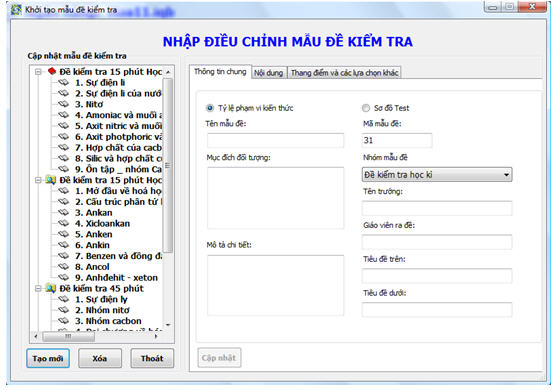Click Xóa button
558x390 pixels.
100,358
